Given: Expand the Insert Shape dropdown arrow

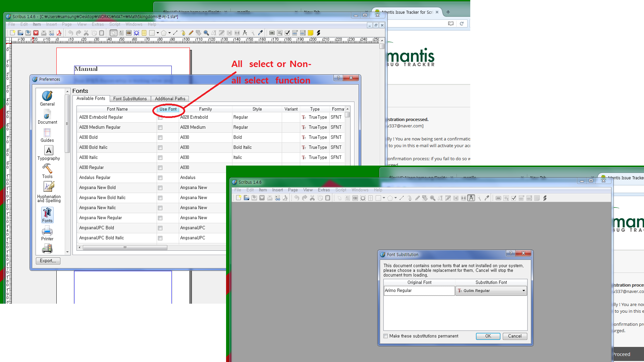Looking at the screenshot, I should tap(158, 33).
